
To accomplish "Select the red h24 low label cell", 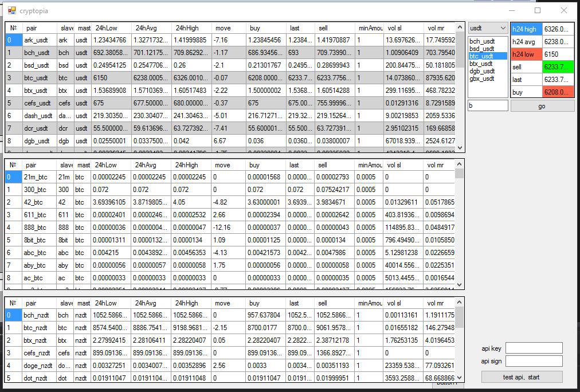I will 527,54.
